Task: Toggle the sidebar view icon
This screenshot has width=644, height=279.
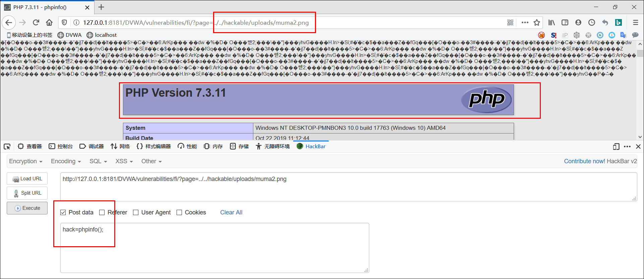Action: click(565, 22)
